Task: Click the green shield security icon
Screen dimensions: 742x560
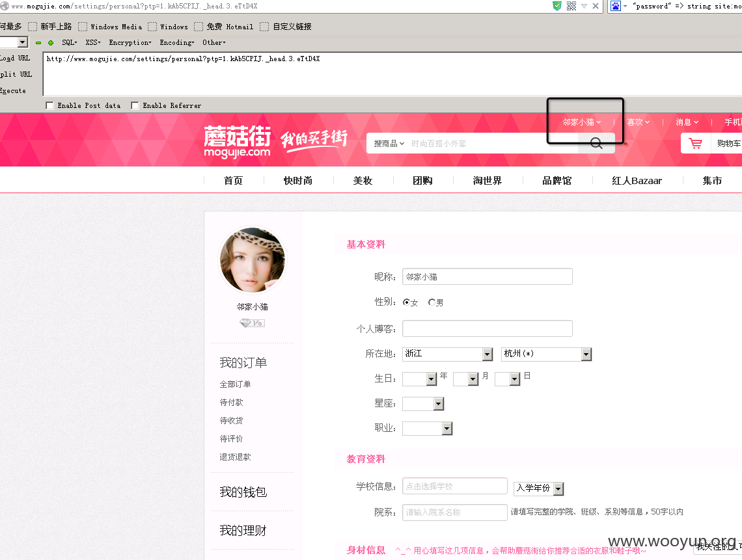Action: coord(557,6)
